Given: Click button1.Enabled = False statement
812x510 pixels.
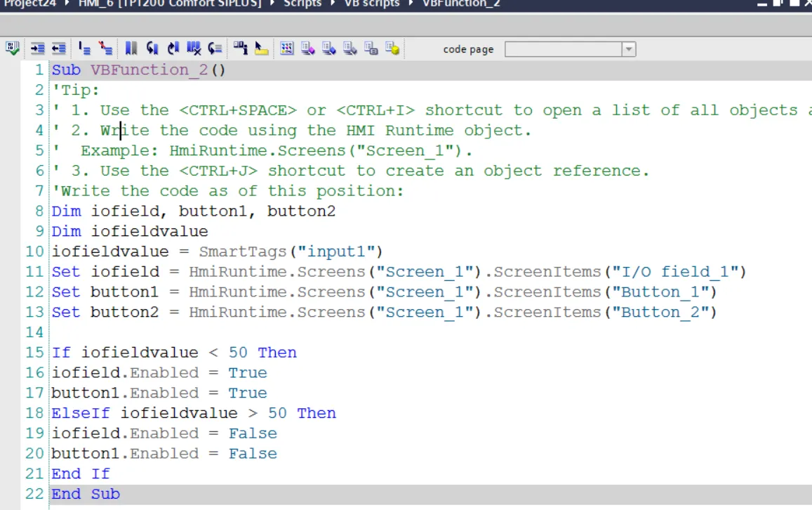Looking at the screenshot, I should pyautogui.click(x=164, y=454).
